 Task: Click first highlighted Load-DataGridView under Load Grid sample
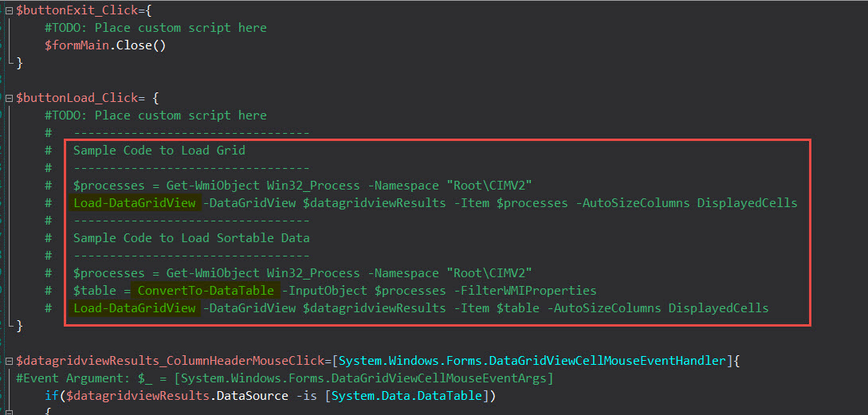point(135,203)
